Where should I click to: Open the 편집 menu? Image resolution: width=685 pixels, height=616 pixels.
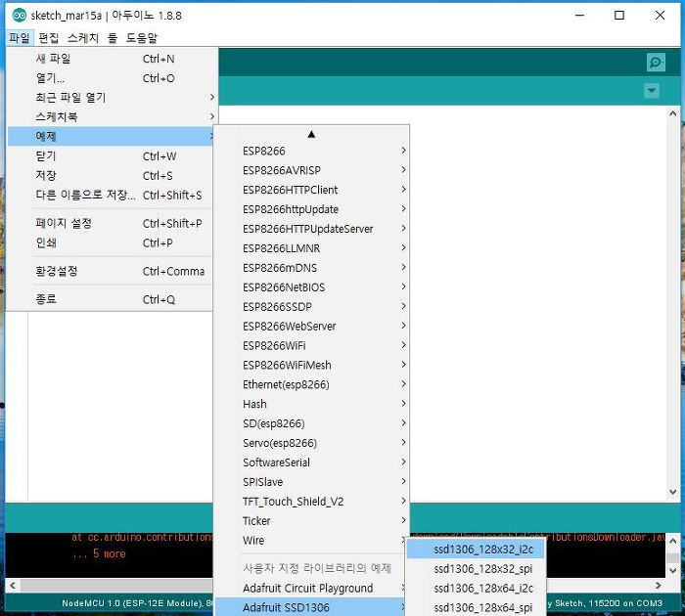tap(49, 38)
